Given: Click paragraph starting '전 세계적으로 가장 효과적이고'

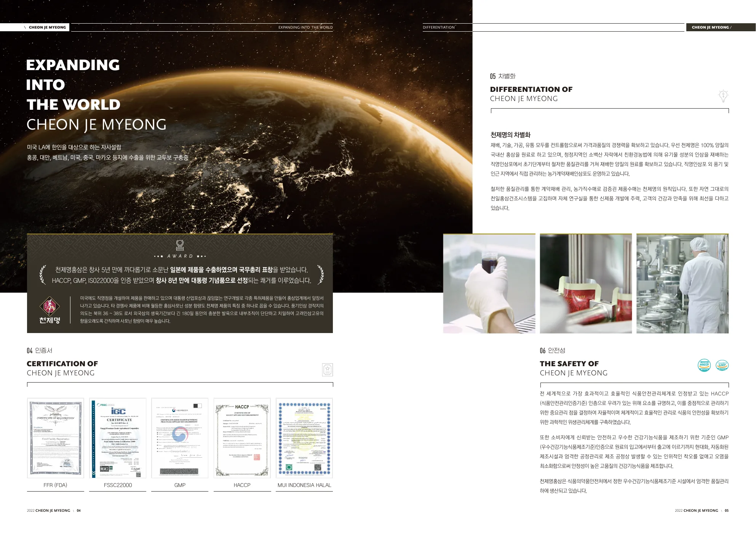Looking at the screenshot, I should click(634, 408).
